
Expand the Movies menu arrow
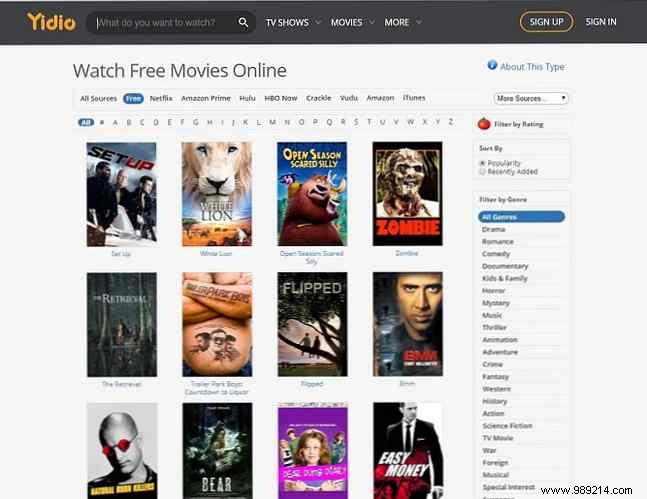click(x=372, y=22)
